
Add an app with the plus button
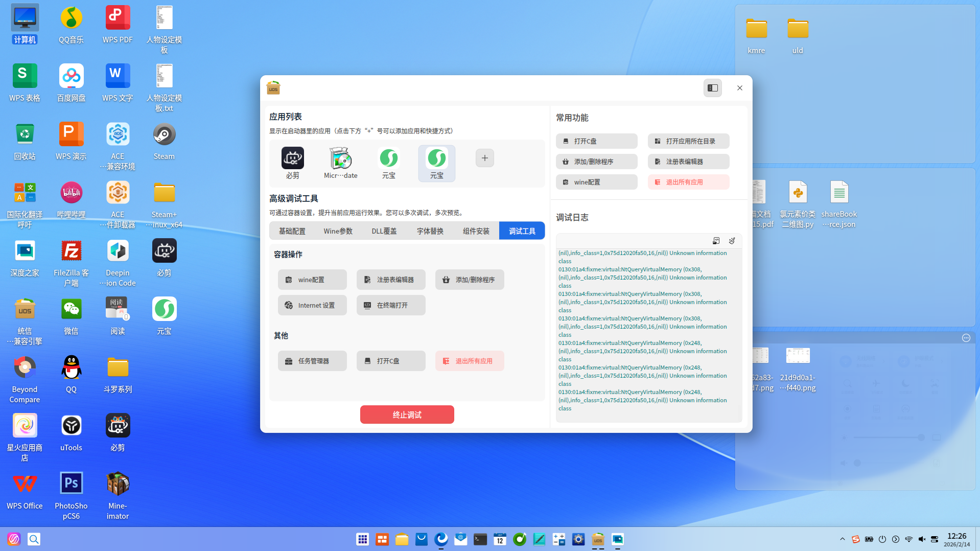coord(485,158)
